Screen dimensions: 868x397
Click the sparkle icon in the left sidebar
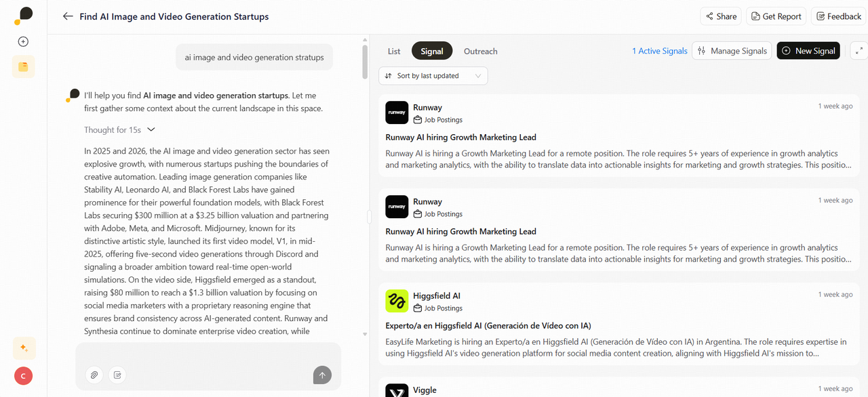[24, 348]
